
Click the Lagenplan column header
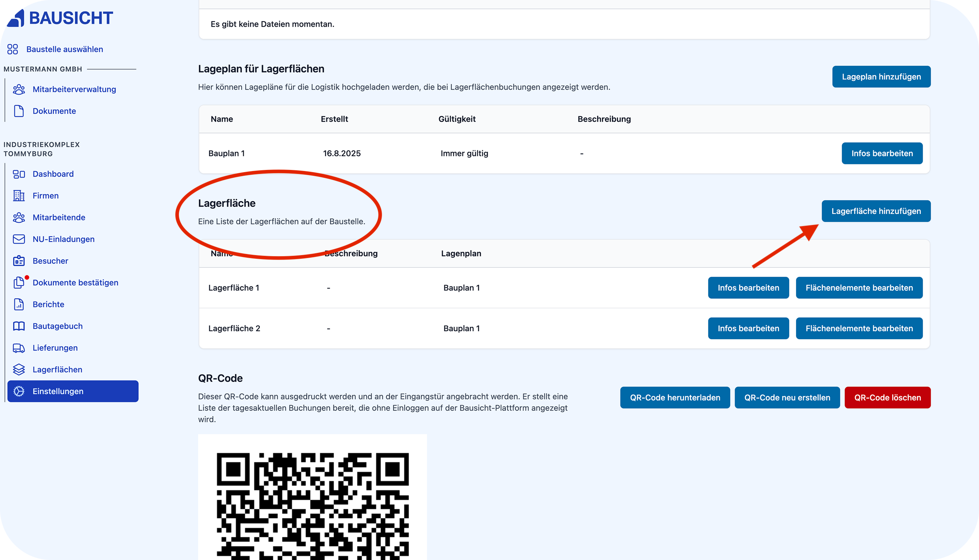click(x=461, y=253)
